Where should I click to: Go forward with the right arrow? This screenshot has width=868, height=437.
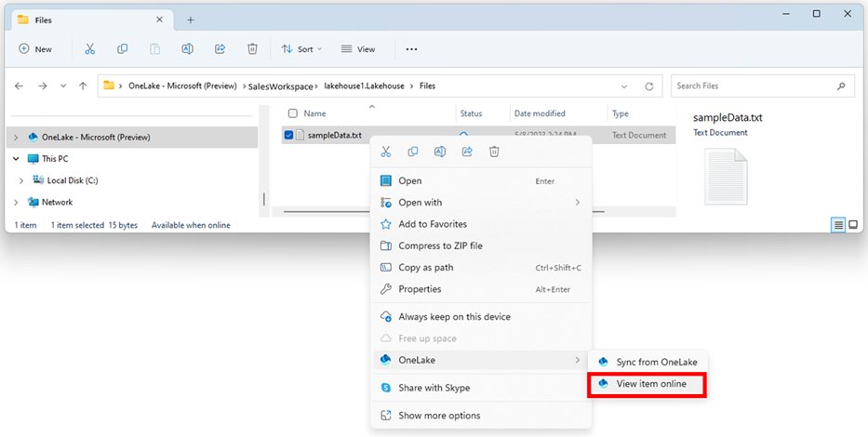(x=43, y=86)
